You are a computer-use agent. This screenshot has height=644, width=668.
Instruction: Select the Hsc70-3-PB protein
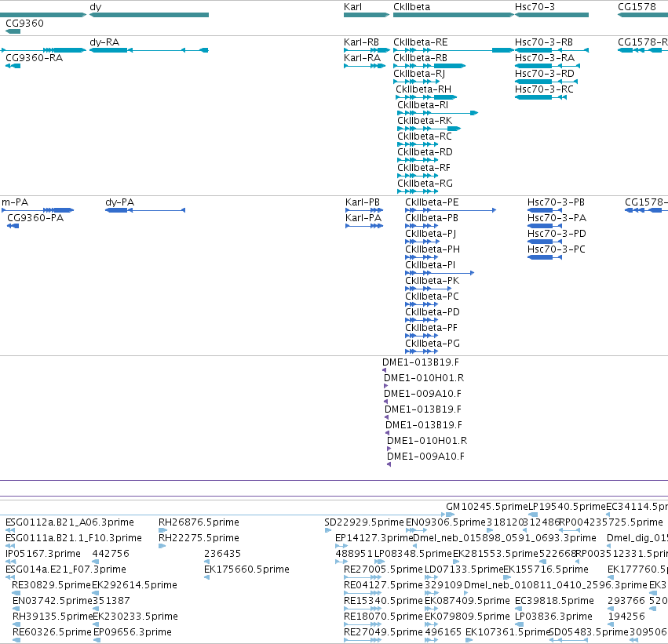556,202
